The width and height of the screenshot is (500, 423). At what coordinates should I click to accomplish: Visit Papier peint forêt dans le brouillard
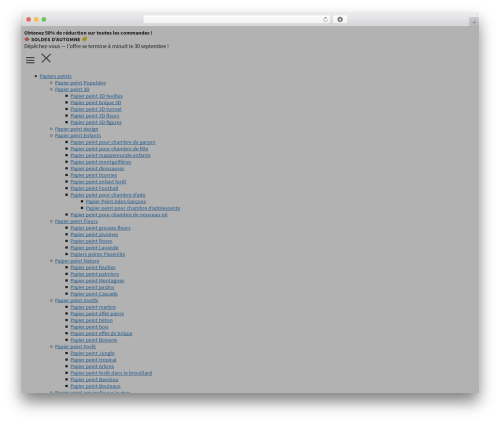111,373
